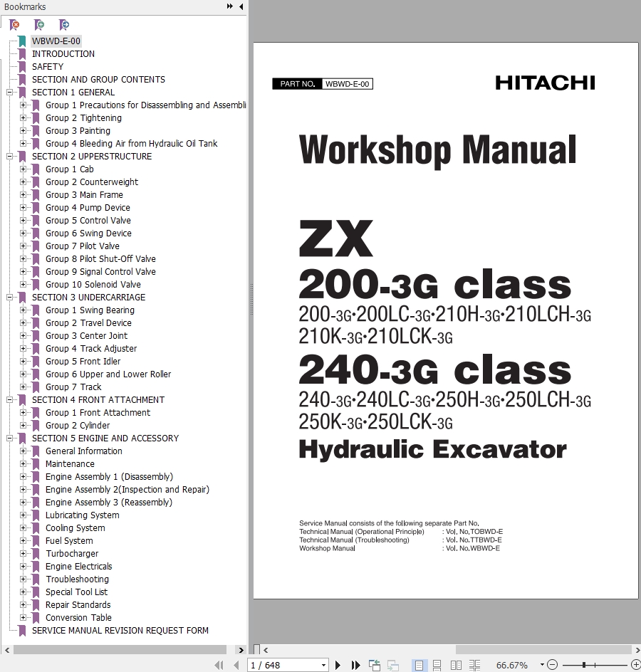Click document horizontal scrollbar left arrow

[x=266, y=650]
